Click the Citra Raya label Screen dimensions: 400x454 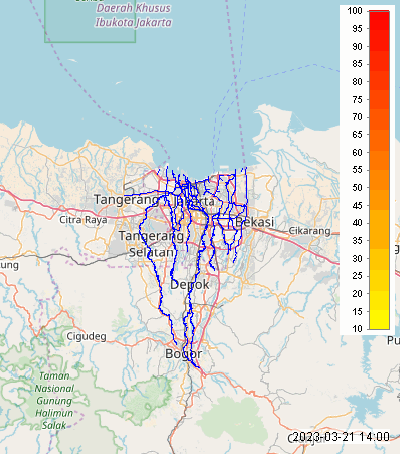coord(83,220)
